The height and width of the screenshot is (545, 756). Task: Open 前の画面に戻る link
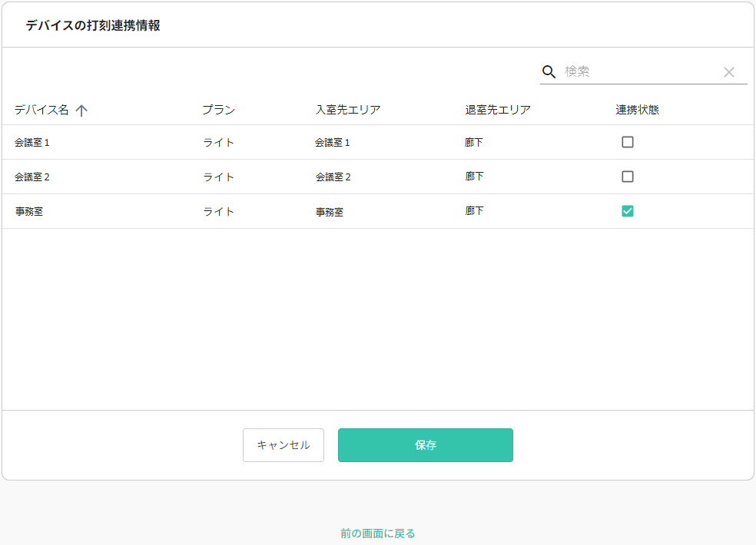click(x=377, y=532)
